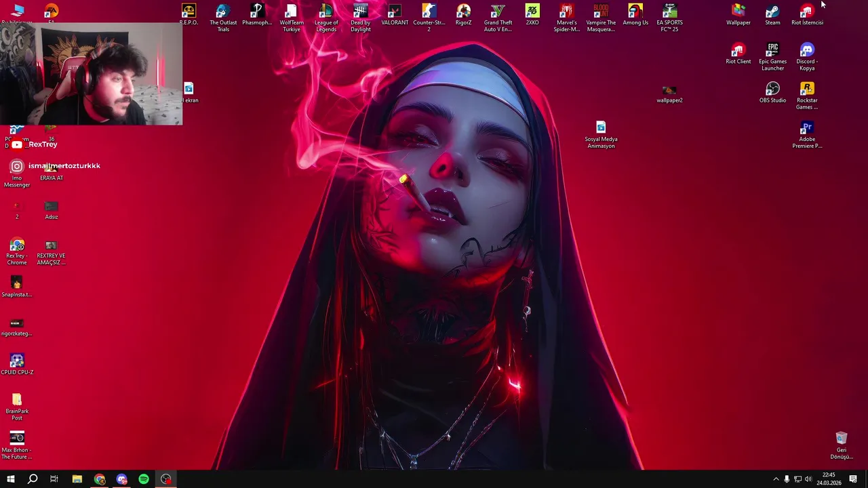Launch the League of Legends icon
This screenshot has width=868, height=488.
click(x=326, y=18)
